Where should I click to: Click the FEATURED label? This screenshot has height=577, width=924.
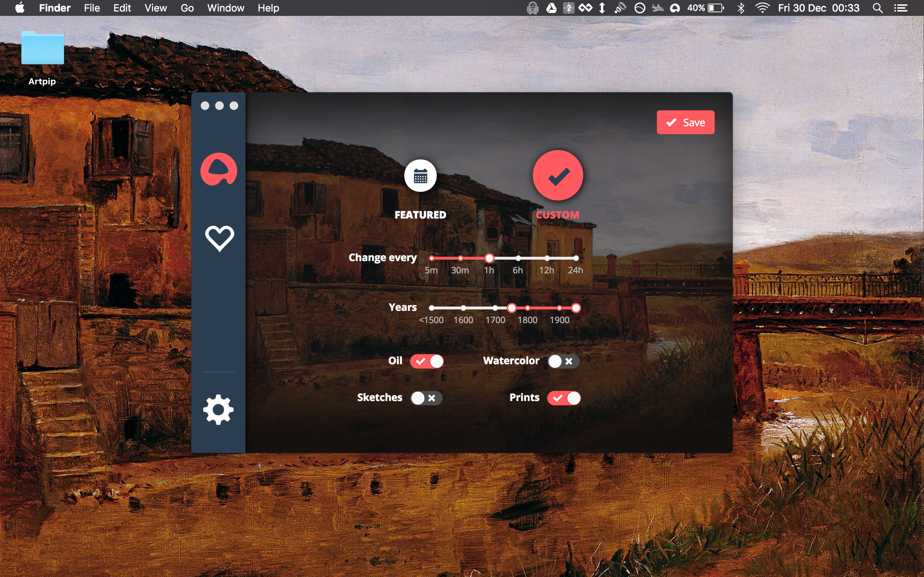[x=420, y=215]
